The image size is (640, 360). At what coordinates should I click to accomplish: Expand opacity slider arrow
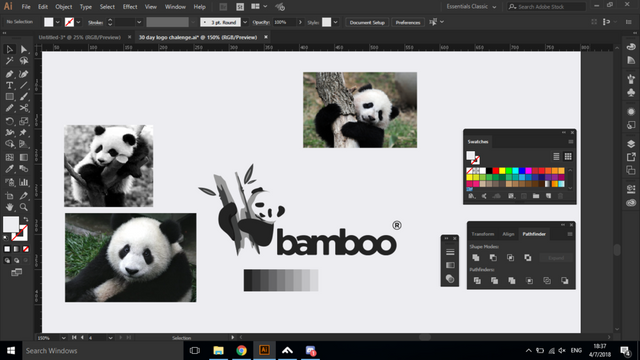tap(300, 22)
